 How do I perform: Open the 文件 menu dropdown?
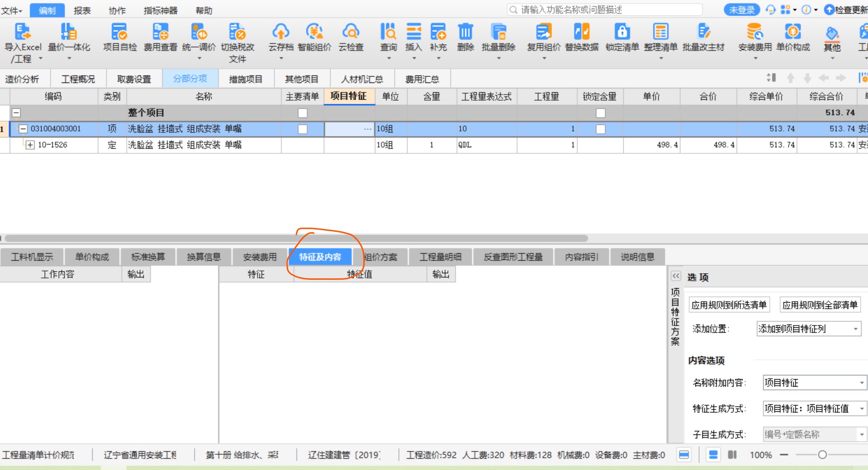(x=12, y=10)
